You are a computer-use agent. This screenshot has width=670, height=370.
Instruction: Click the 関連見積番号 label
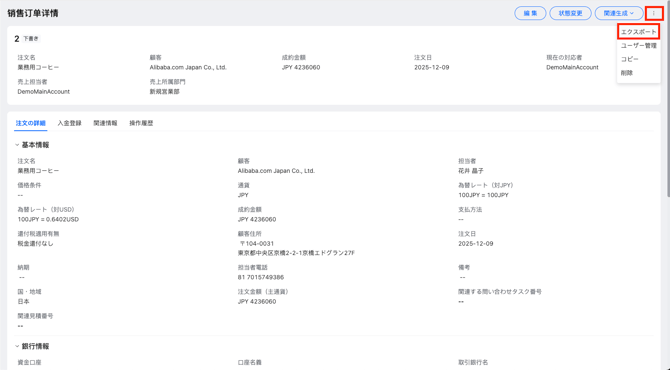[35, 316]
